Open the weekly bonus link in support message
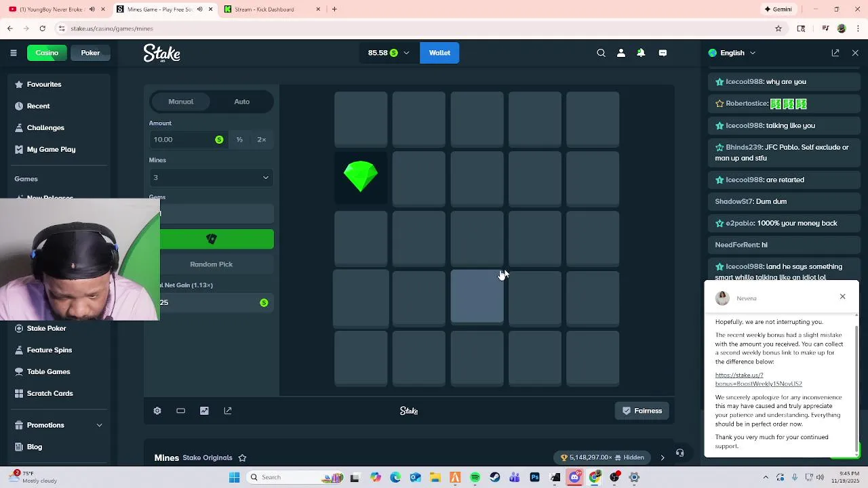Viewport: 868px width, 488px height. (758, 380)
